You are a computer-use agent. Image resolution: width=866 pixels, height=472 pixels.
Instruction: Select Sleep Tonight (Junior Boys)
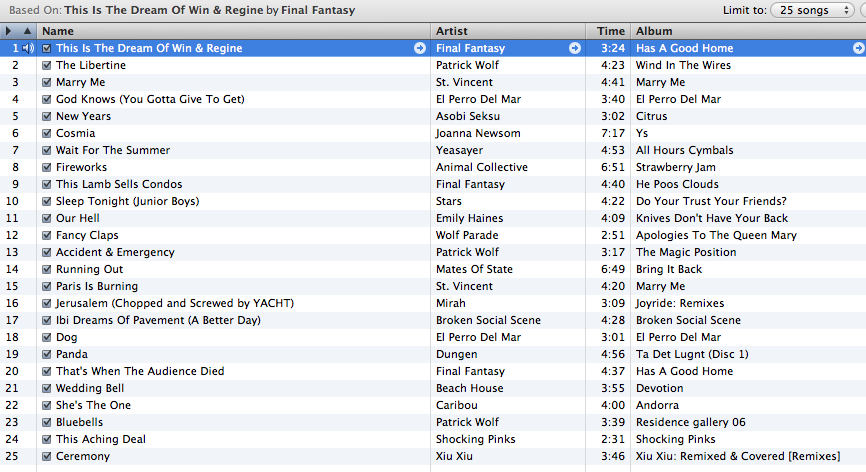pyautogui.click(x=128, y=201)
